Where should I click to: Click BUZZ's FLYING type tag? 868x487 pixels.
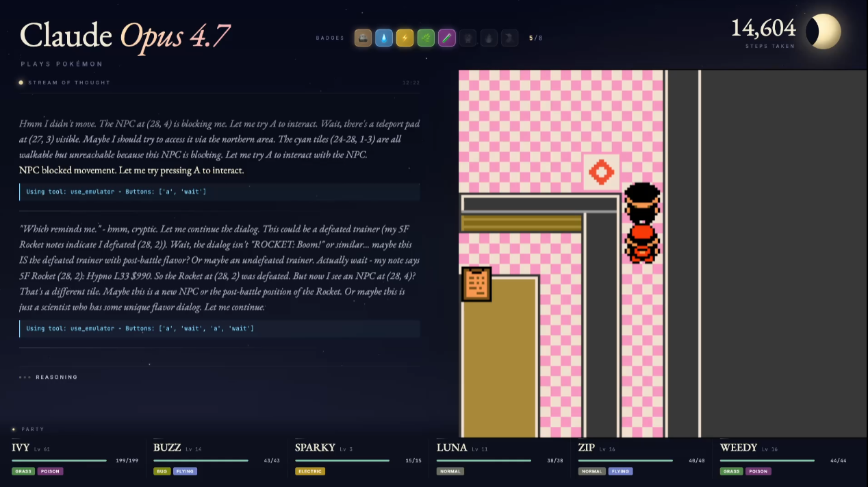[186, 471]
